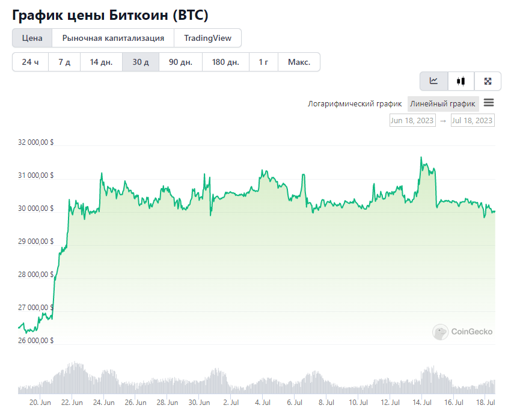Open fullscreen chart mode icon
508x420 pixels.
click(x=488, y=81)
